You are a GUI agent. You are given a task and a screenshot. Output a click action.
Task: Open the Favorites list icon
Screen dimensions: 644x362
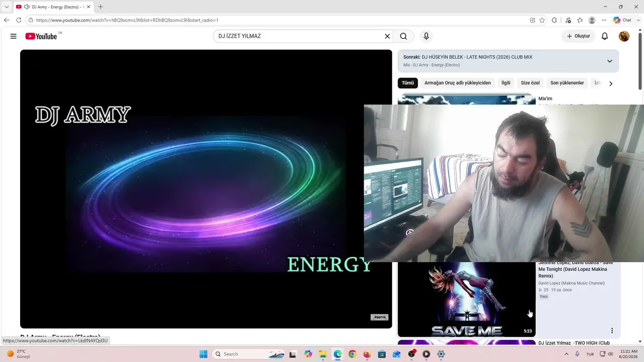click(580, 20)
